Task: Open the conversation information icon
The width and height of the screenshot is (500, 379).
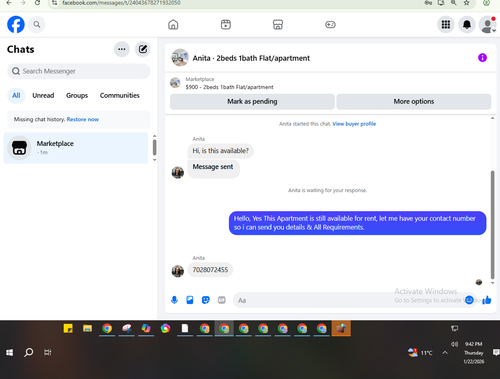Action: click(482, 58)
